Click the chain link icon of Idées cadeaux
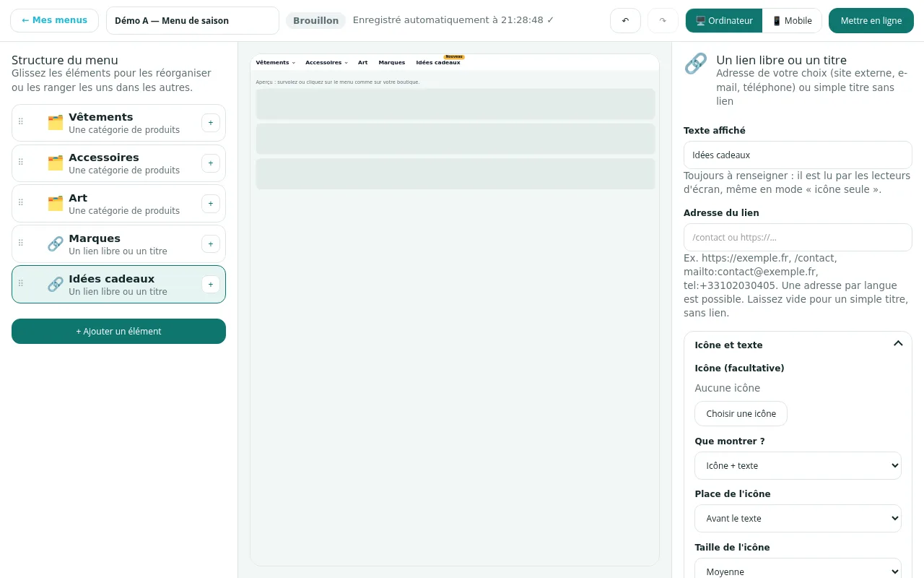Viewport: 924px width, 578px height. click(56, 285)
